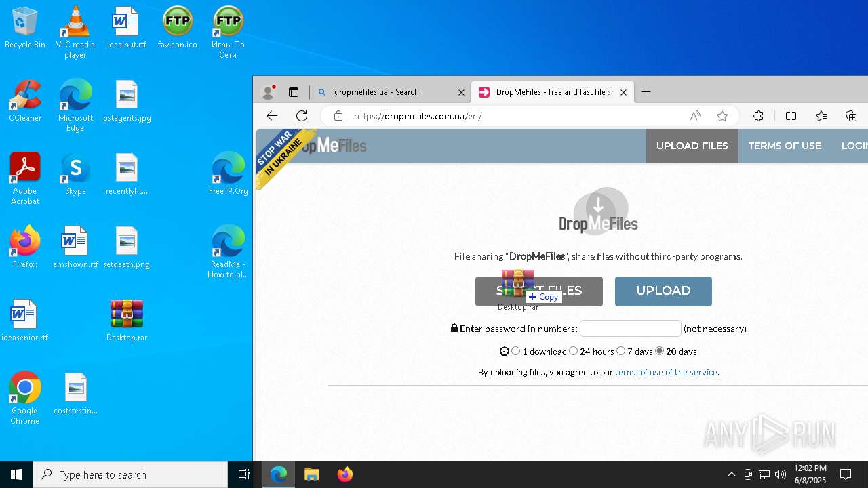This screenshot has width=868, height=488.
Task: Select ideasenior.rtf document
Action: point(25,321)
